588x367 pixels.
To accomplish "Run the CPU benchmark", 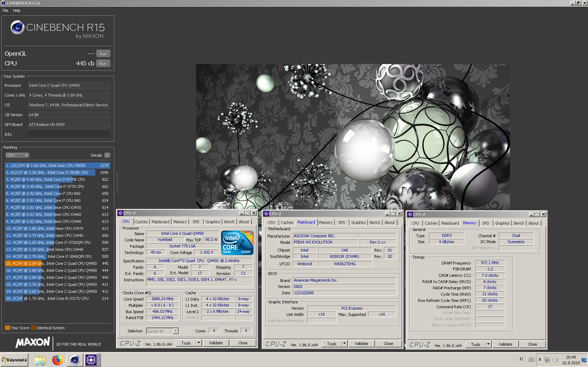I will tap(103, 64).
